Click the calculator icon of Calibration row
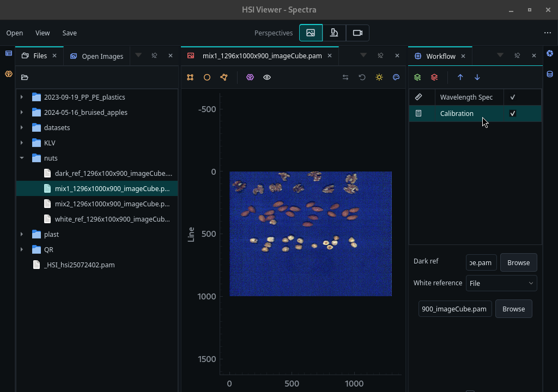The height and width of the screenshot is (392, 558). (x=418, y=113)
